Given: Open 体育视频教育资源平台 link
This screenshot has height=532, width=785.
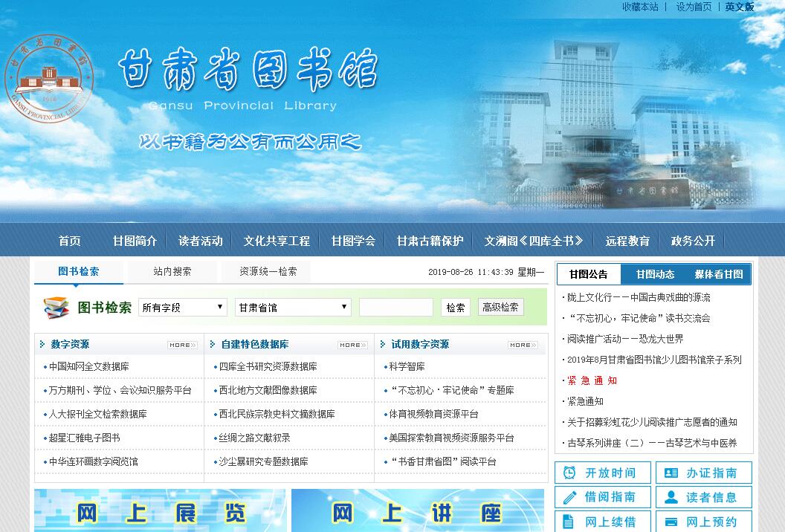Looking at the screenshot, I should 433,414.
